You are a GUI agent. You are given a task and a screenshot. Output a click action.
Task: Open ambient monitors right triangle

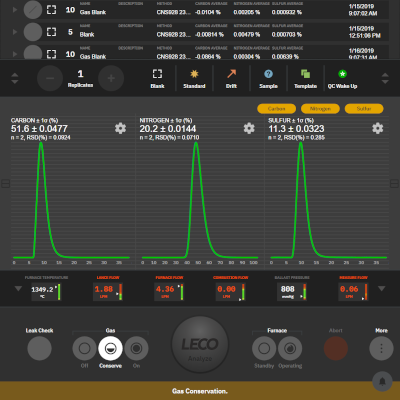click(382, 289)
